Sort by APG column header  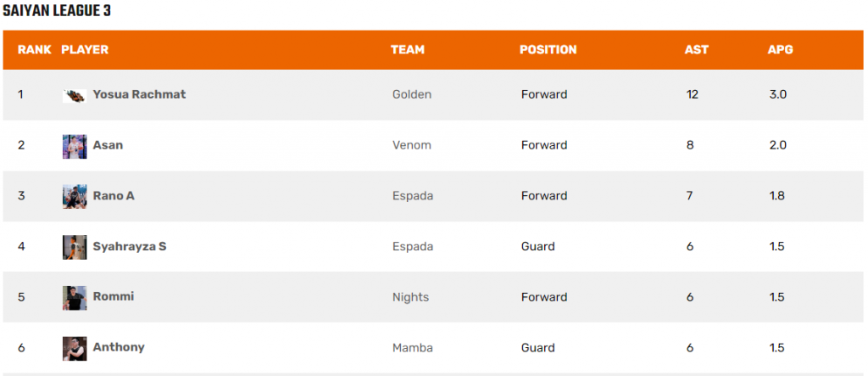point(780,50)
